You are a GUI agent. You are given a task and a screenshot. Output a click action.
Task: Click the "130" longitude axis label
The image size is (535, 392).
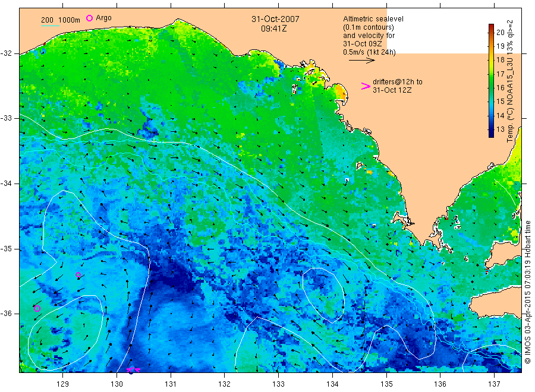coord(117,384)
